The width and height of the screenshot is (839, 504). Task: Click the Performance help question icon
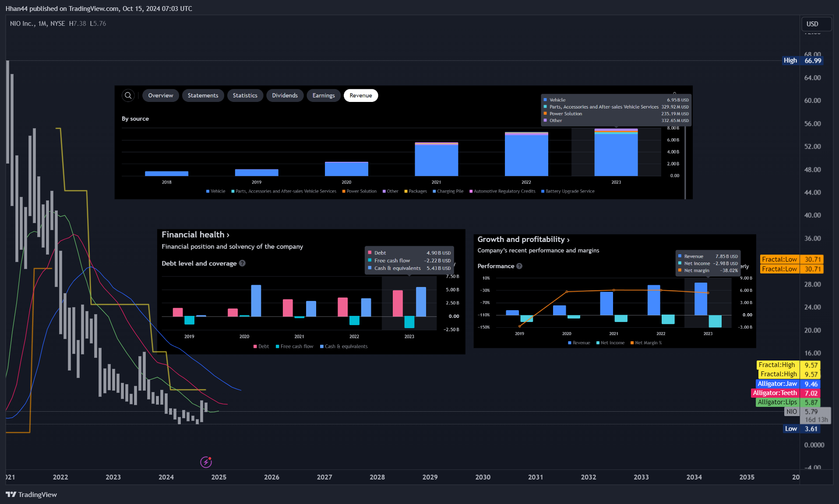tap(519, 266)
